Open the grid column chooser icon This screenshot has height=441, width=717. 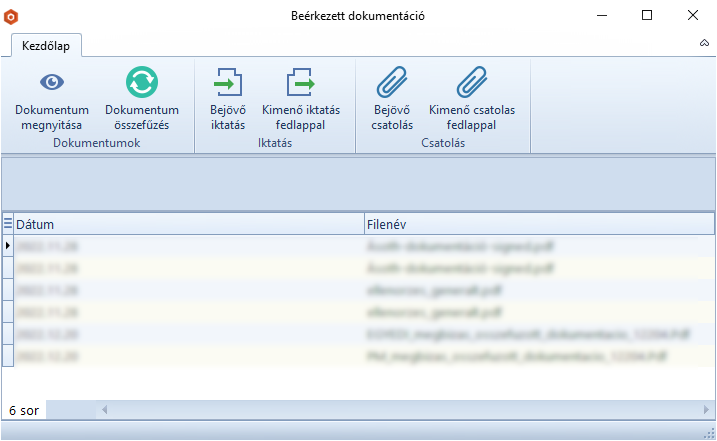click(x=8, y=224)
